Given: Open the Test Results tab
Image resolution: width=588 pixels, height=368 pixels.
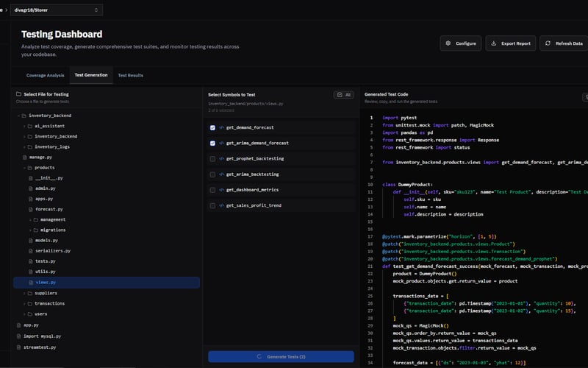Looking at the screenshot, I should [x=131, y=76].
